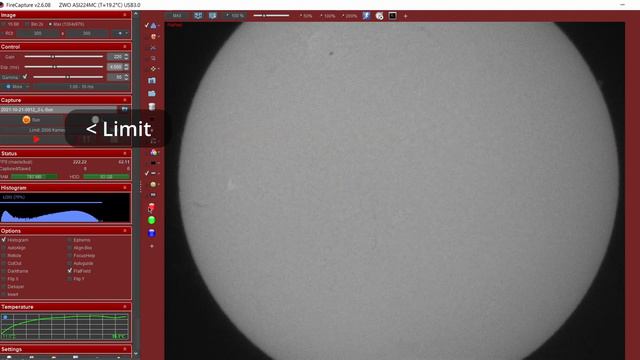Toggle the Gamma checkbox in Control panel
The width and height of the screenshot is (640, 360).
pos(25,77)
